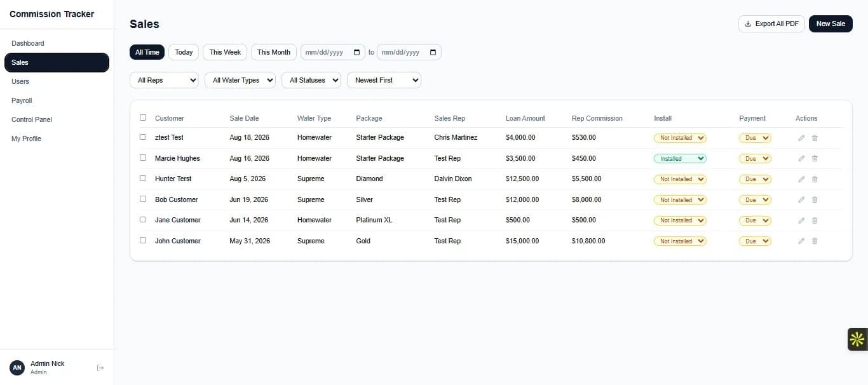Go to Dashboard in the sidebar
868x385 pixels.
click(57, 43)
